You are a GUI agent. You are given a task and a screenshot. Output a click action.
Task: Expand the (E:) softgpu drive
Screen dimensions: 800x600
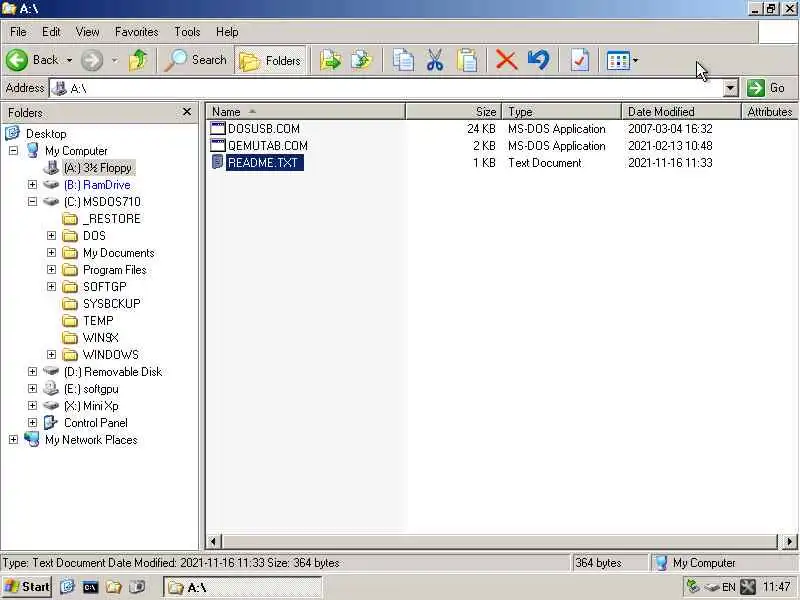click(x=32, y=389)
